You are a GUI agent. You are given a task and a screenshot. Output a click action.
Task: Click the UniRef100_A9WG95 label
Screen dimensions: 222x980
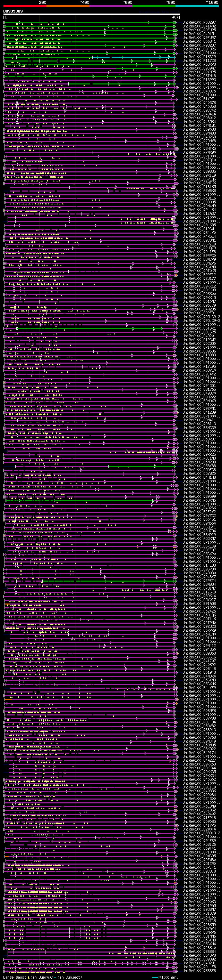pyautogui.click(x=199, y=856)
